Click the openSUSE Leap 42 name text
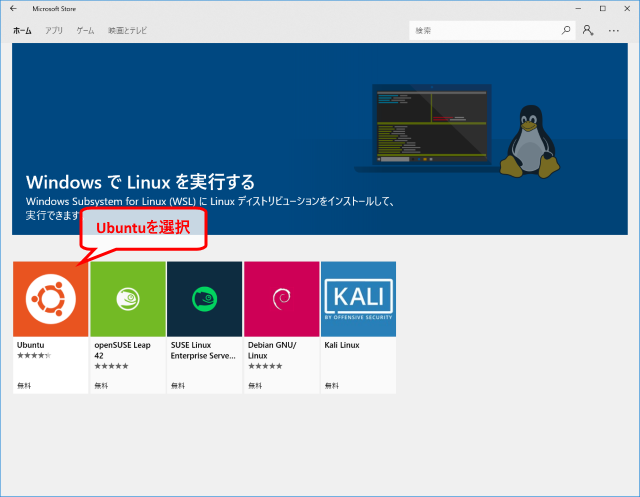Image resolution: width=640 pixels, height=497 pixels. pyautogui.click(x=122, y=351)
